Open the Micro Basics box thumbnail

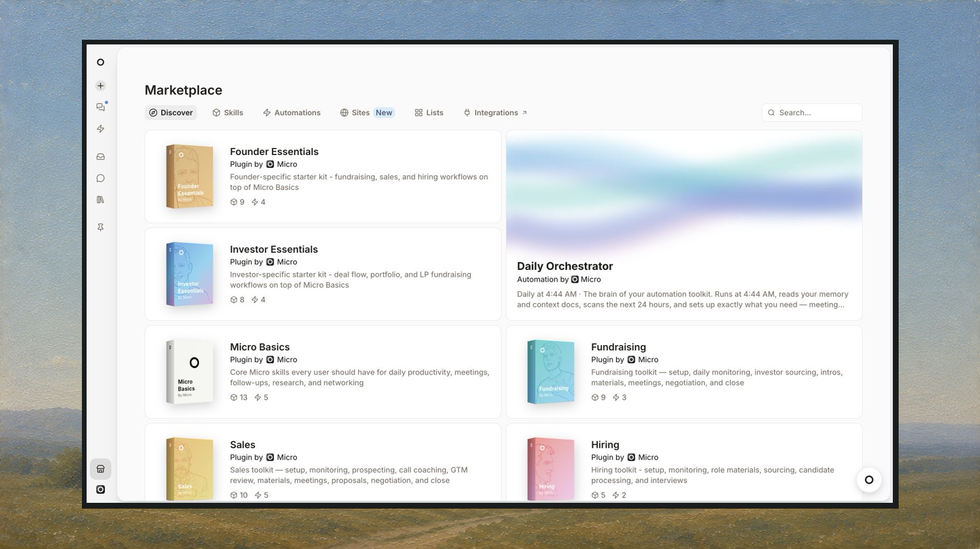click(190, 372)
